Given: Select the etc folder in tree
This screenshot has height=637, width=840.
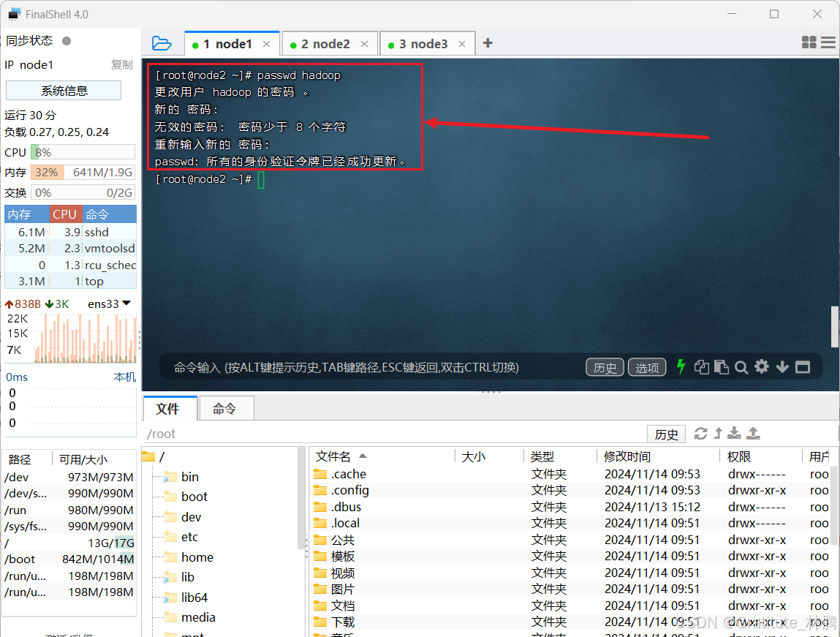Looking at the screenshot, I should click(x=181, y=537).
